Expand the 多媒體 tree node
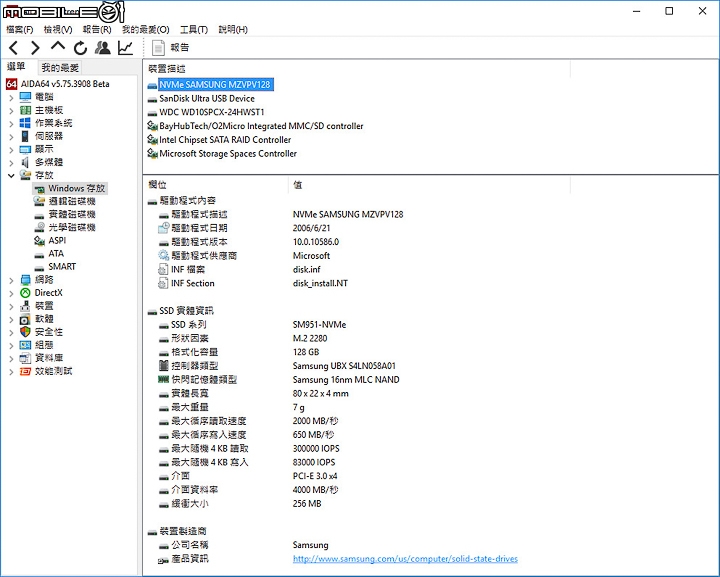The height and width of the screenshot is (577, 720). [x=11, y=162]
